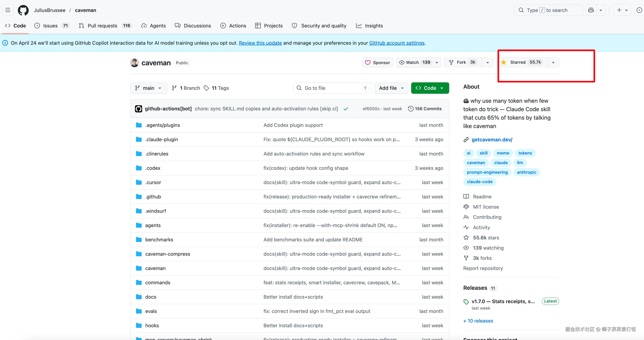Select the prompt-engineering topic tag
This screenshot has width=644, height=340.
487,172
